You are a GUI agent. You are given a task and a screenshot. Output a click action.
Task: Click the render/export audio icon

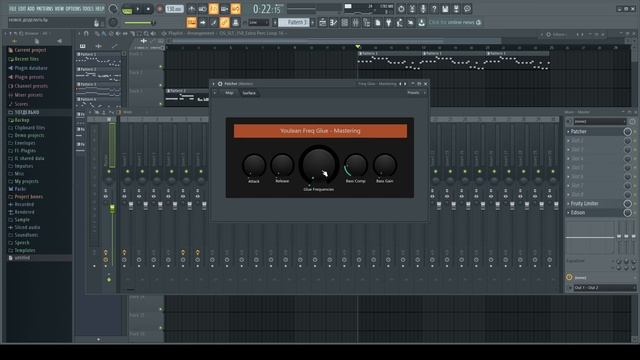click(x=456, y=9)
